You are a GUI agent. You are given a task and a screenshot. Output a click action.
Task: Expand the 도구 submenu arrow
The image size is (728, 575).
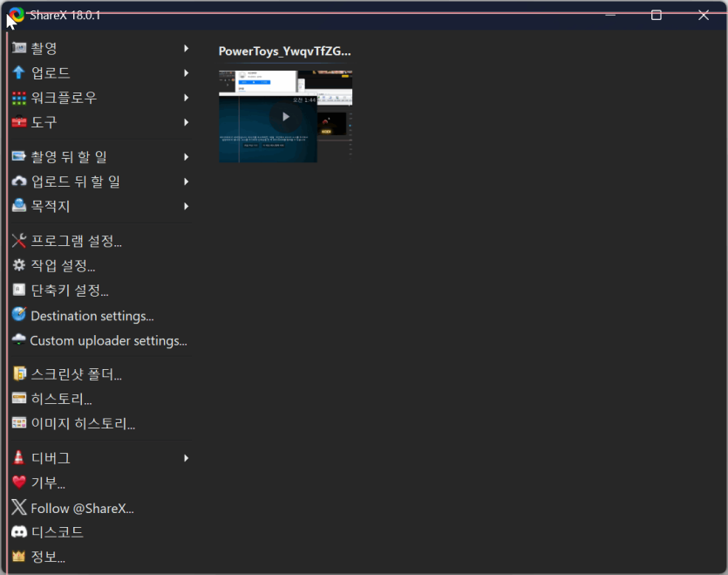coord(187,122)
